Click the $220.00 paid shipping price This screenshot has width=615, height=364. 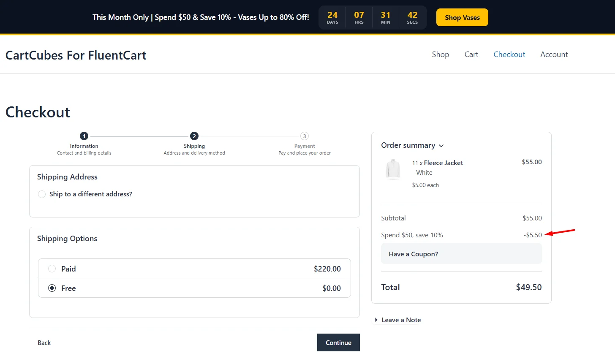327,269
